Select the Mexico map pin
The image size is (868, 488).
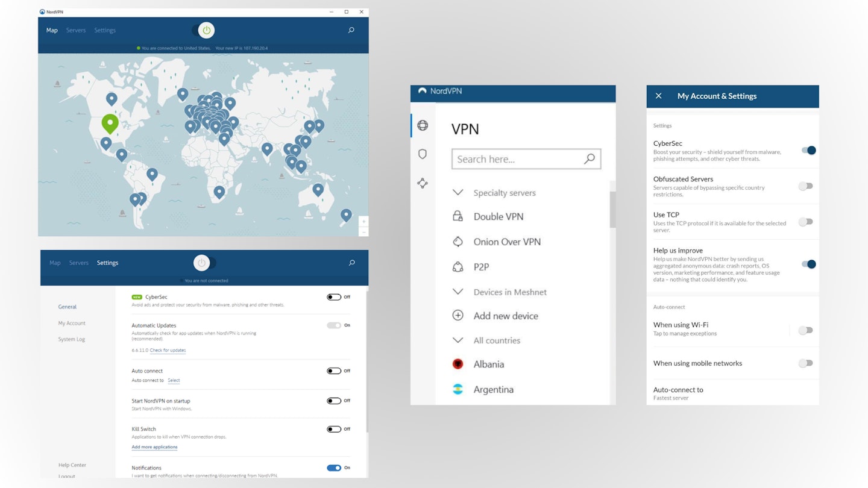[106, 143]
